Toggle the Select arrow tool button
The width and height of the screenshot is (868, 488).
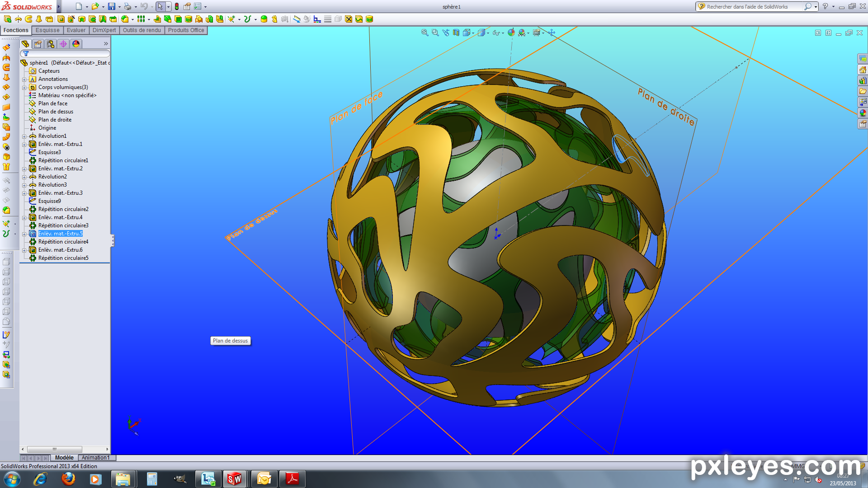pyautogui.click(x=160, y=6)
